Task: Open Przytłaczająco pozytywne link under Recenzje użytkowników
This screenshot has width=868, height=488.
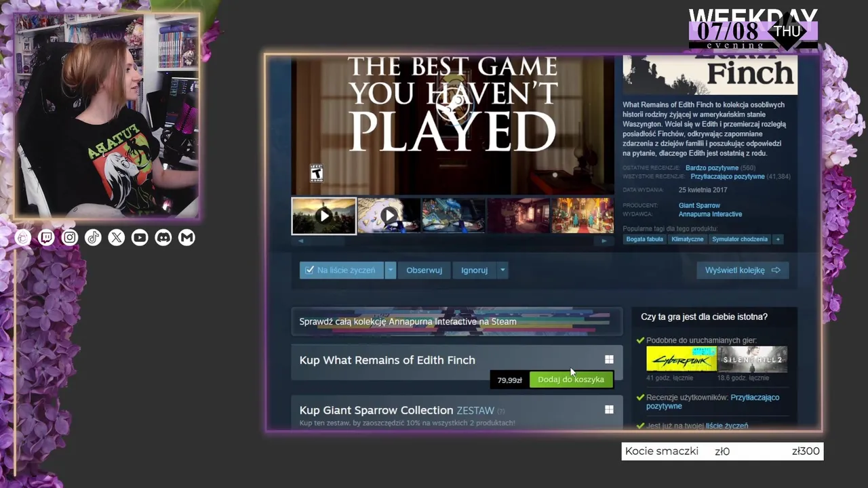Action: pyautogui.click(x=713, y=402)
